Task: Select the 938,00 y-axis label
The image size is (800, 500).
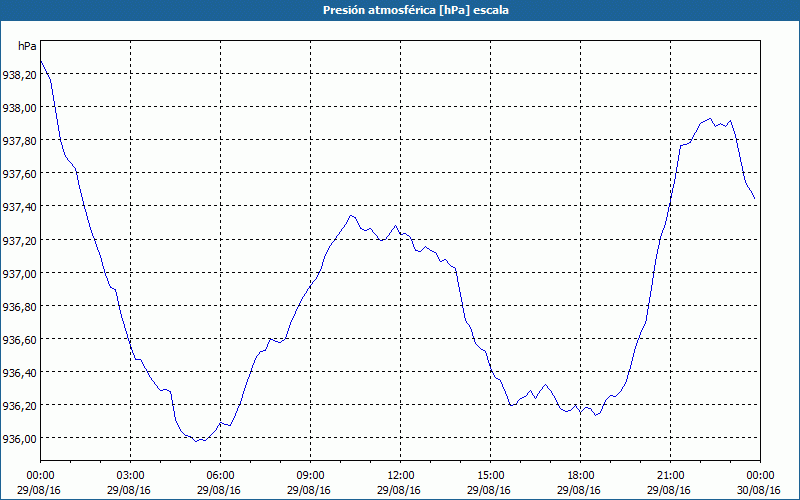Action: 19,108
